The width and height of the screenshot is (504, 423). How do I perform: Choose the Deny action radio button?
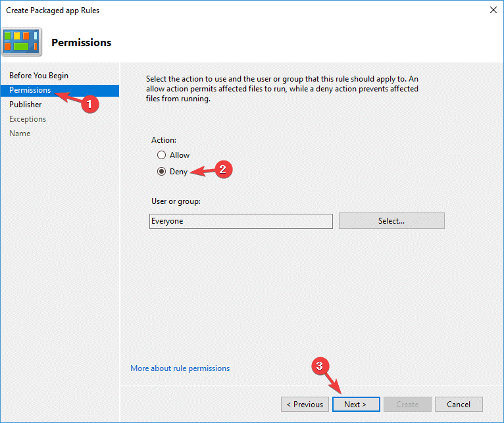point(161,172)
